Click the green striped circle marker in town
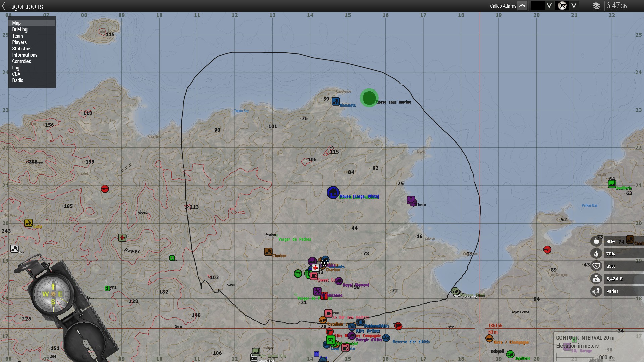The height and width of the screenshot is (362, 644). tap(298, 274)
